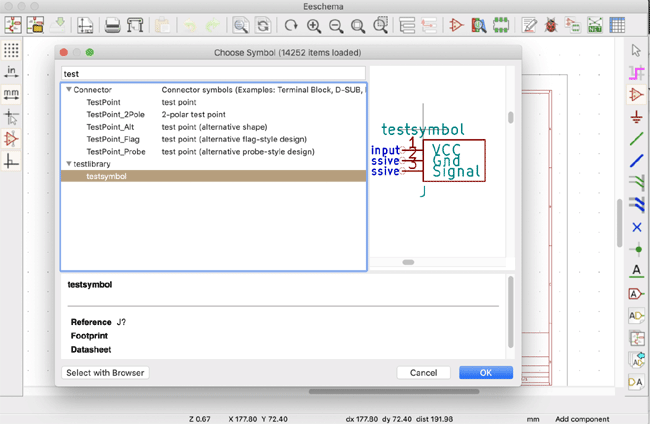Select the Place power port tool

click(636, 117)
